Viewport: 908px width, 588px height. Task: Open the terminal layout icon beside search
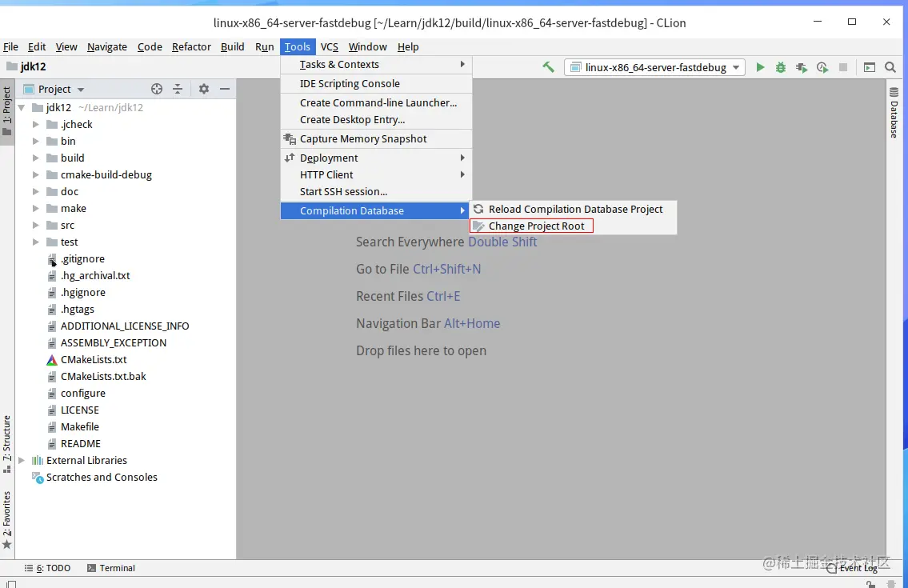[870, 67]
